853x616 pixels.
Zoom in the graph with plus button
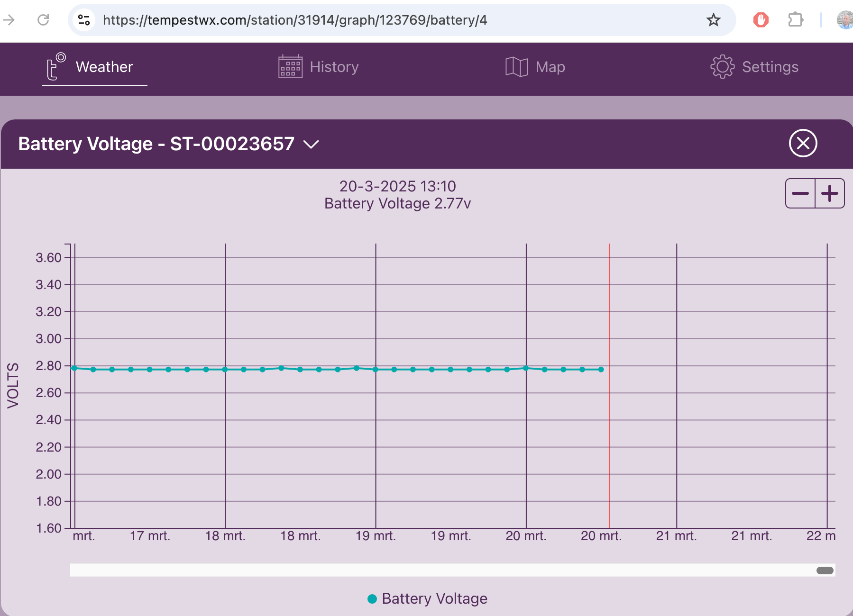[x=830, y=193]
